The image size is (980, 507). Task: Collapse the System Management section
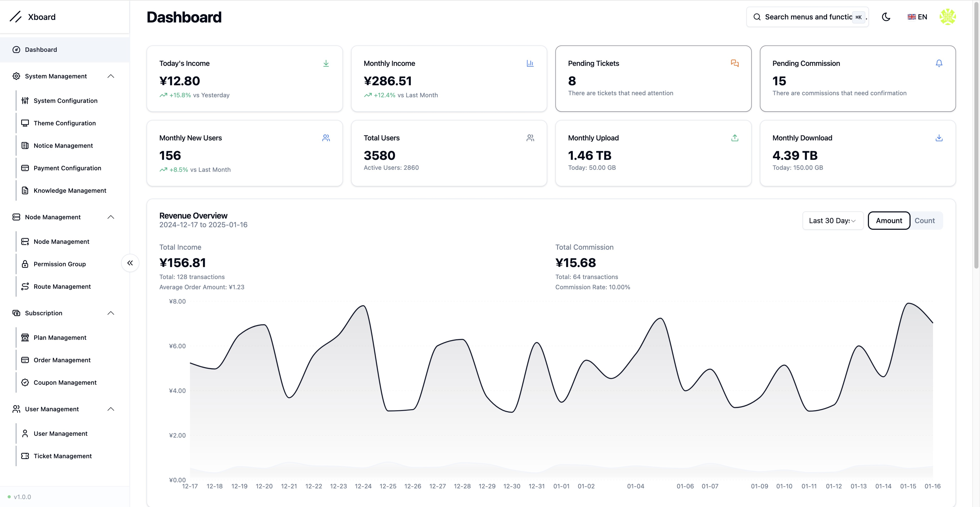[x=111, y=76]
